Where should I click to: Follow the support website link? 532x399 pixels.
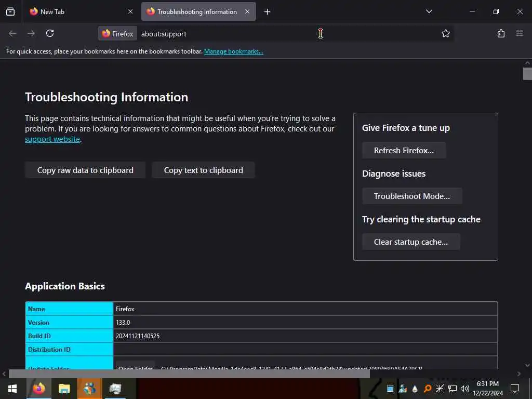pyautogui.click(x=52, y=139)
